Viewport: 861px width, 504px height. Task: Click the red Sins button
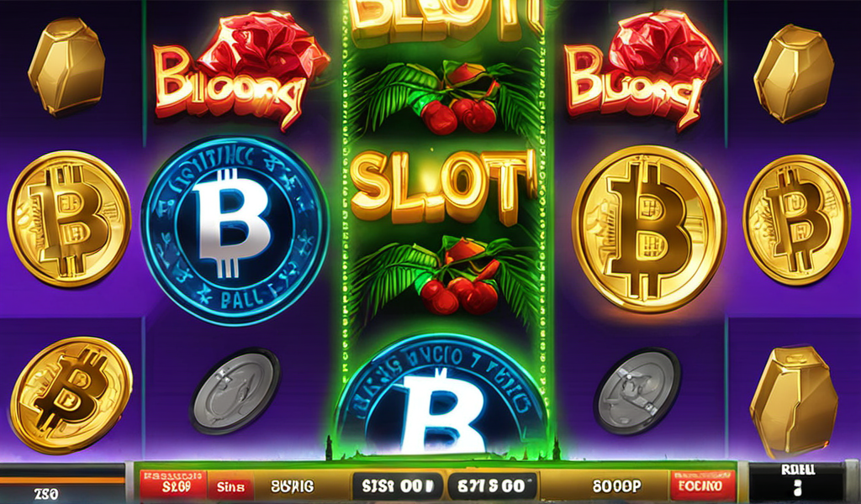point(230,486)
